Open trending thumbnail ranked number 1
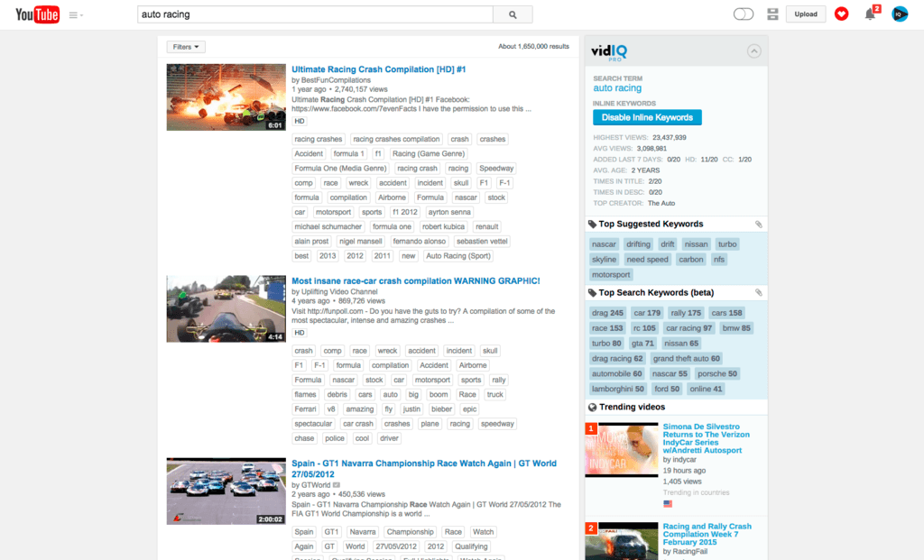This screenshot has height=560, width=924. 622,449
